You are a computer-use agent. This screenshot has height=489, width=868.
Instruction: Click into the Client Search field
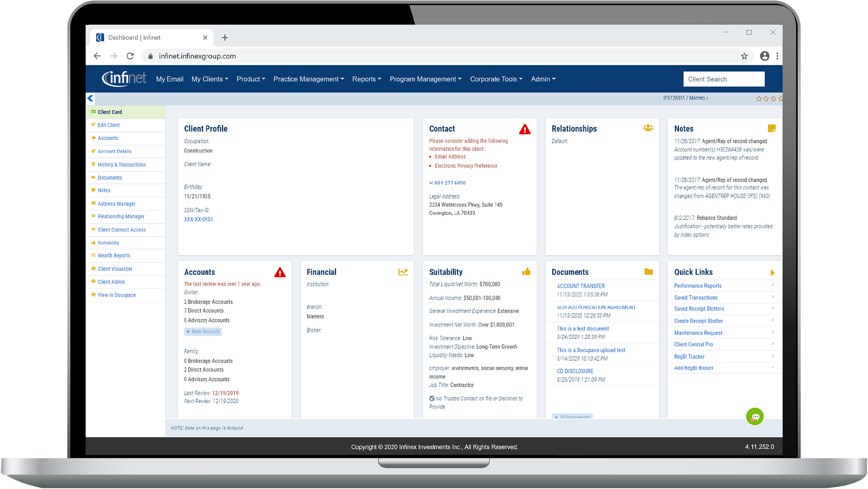(724, 79)
